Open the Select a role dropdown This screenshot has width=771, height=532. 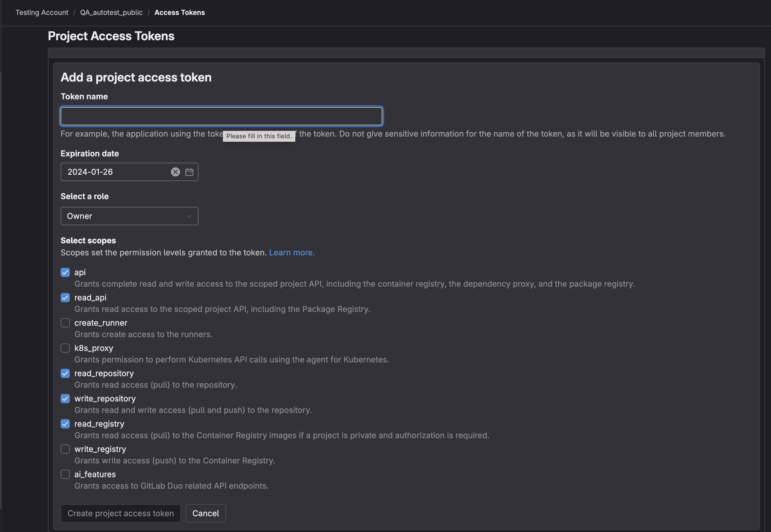(x=129, y=216)
